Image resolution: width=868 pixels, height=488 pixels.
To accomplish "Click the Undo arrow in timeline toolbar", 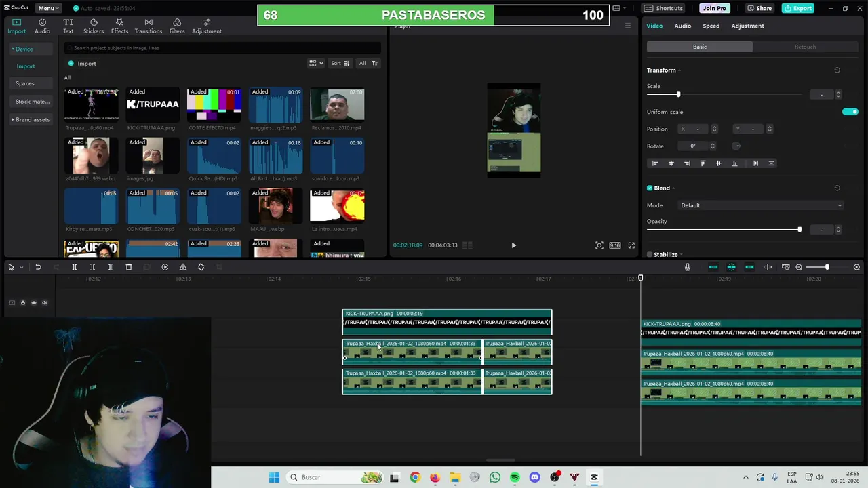I will pos(38,267).
